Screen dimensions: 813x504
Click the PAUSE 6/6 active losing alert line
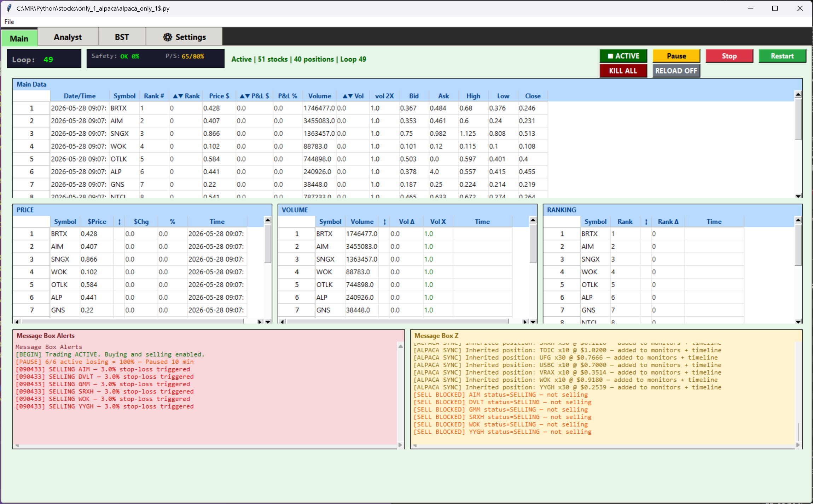click(104, 362)
